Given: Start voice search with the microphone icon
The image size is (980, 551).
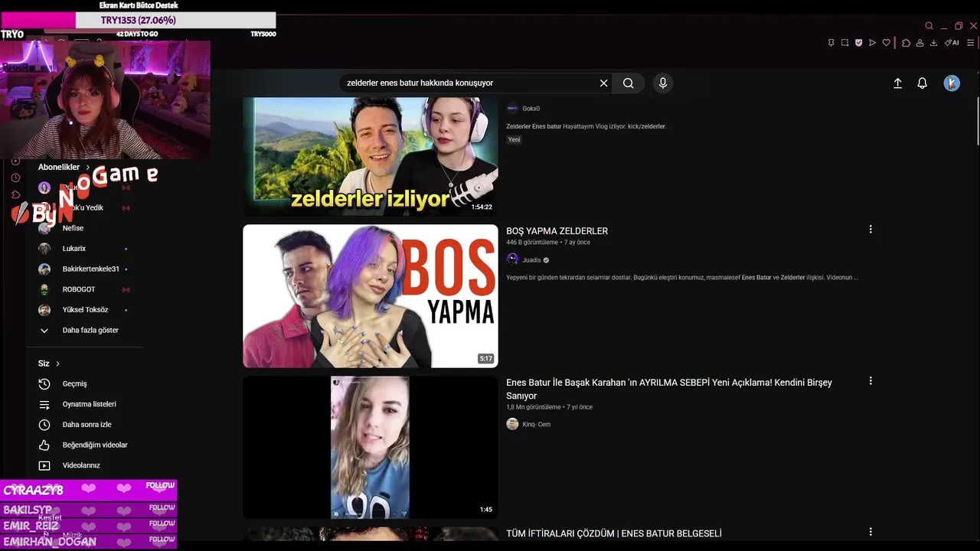Looking at the screenshot, I should 663,83.
